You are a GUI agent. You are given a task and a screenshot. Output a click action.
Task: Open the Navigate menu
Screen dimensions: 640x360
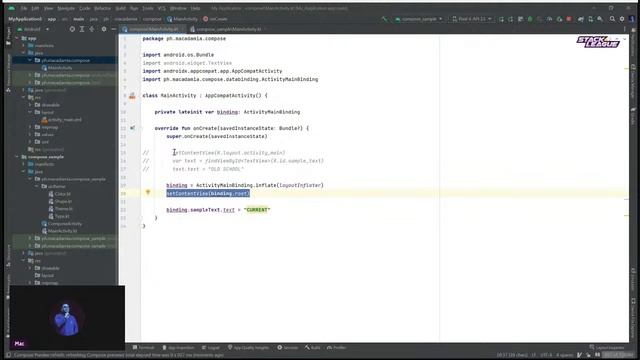[66, 8]
